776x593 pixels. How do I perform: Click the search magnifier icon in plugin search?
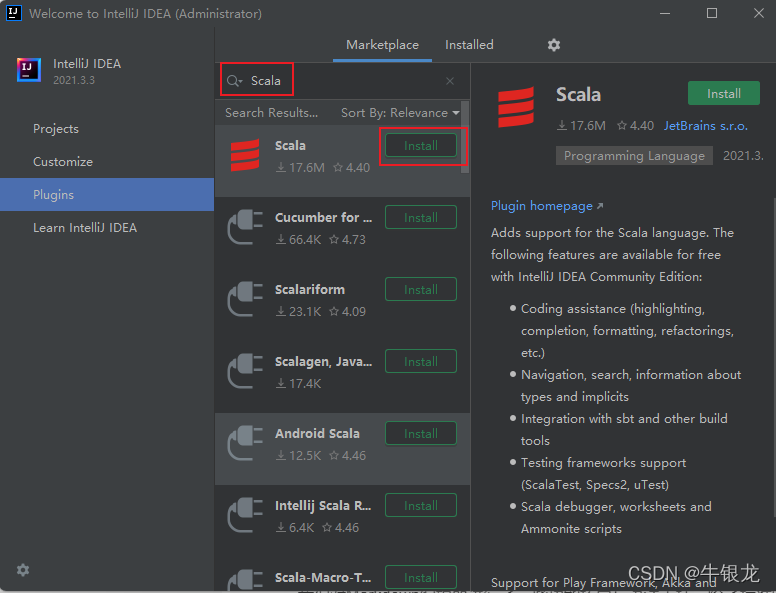234,81
